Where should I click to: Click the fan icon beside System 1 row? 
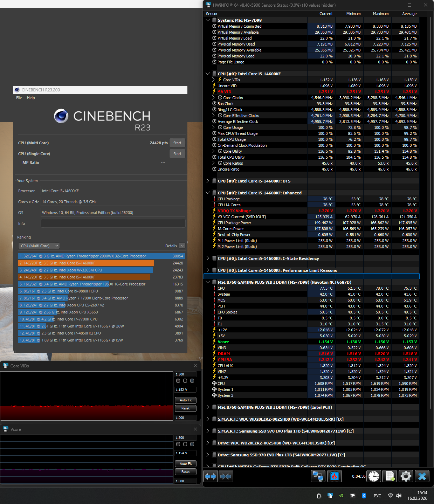[214, 389]
